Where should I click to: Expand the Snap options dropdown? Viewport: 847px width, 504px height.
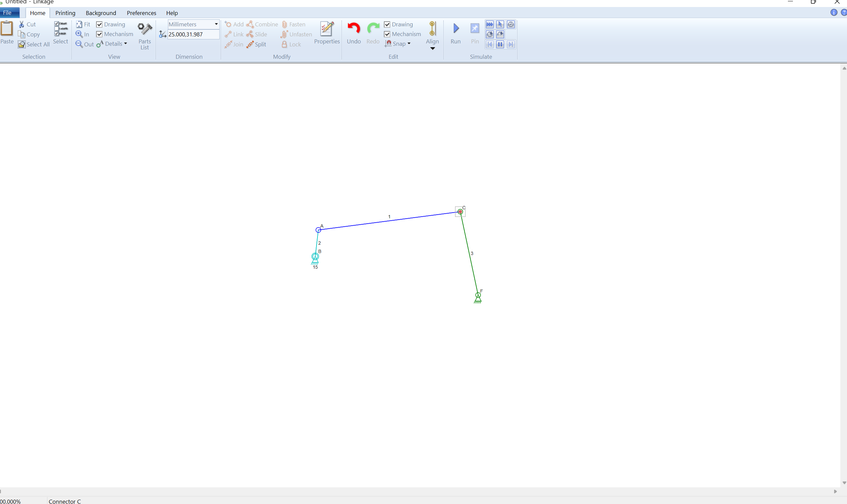409,44
